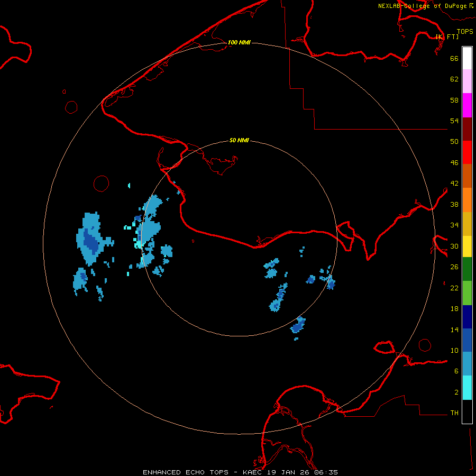This screenshot has width=476, height=476.
Task: Click the black threshold swatch beside TH
Action: (467, 411)
